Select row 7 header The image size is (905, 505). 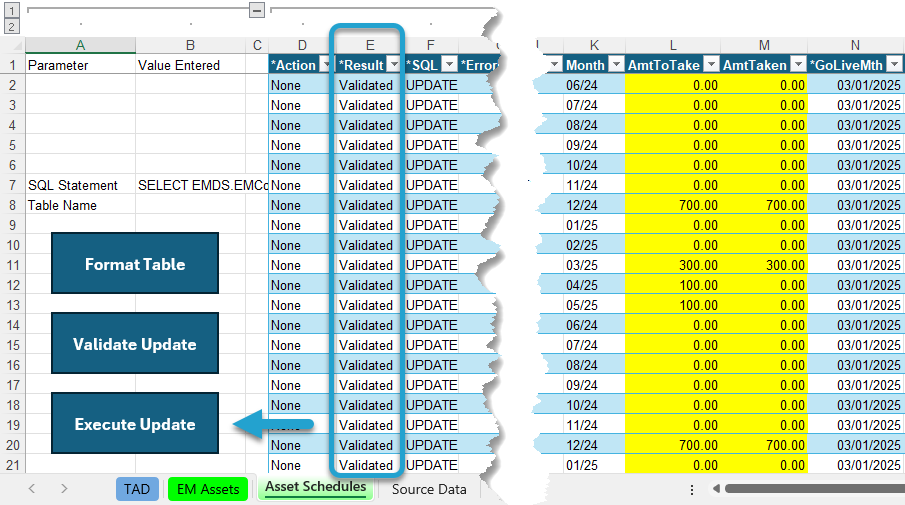coord(13,185)
